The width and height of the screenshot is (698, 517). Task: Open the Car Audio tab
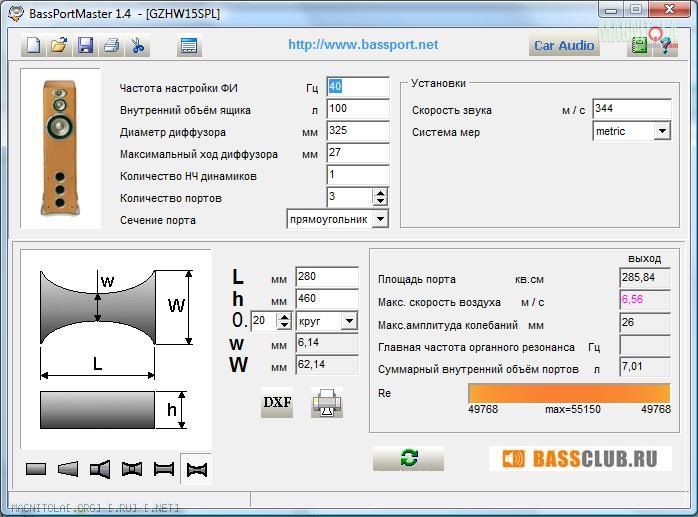tap(564, 45)
